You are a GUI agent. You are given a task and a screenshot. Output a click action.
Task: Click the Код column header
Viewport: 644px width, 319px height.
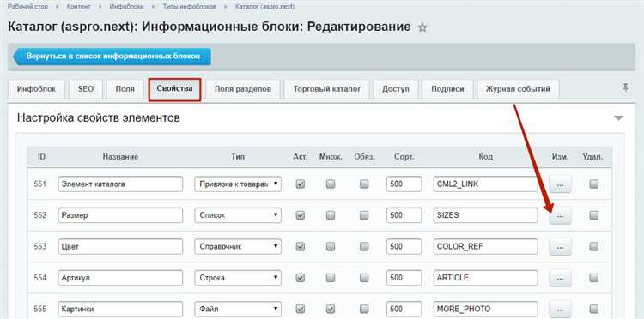(485, 157)
